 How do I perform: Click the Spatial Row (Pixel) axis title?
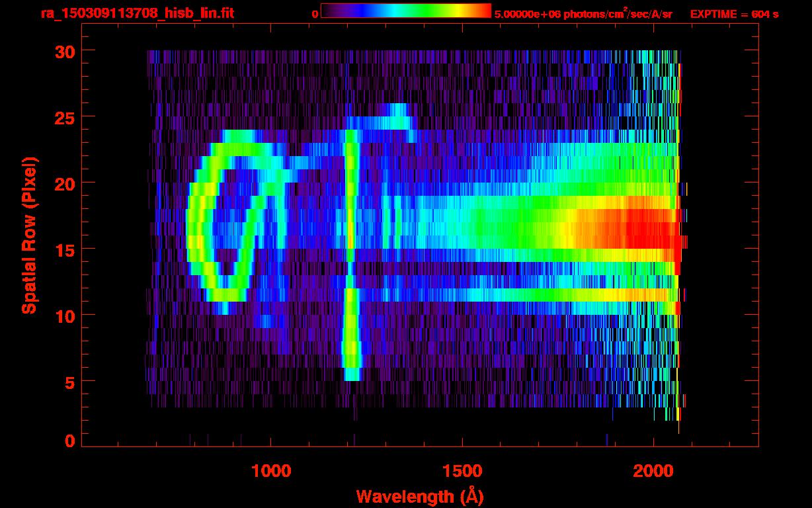(x=29, y=235)
